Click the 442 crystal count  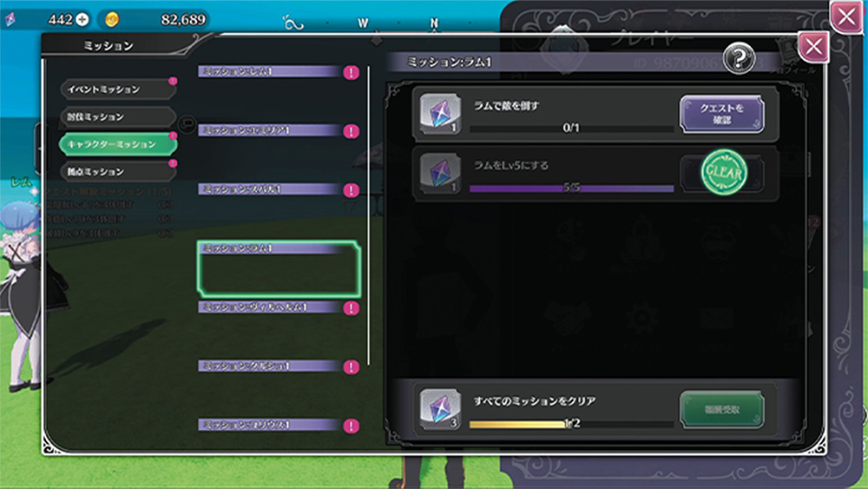point(61,19)
